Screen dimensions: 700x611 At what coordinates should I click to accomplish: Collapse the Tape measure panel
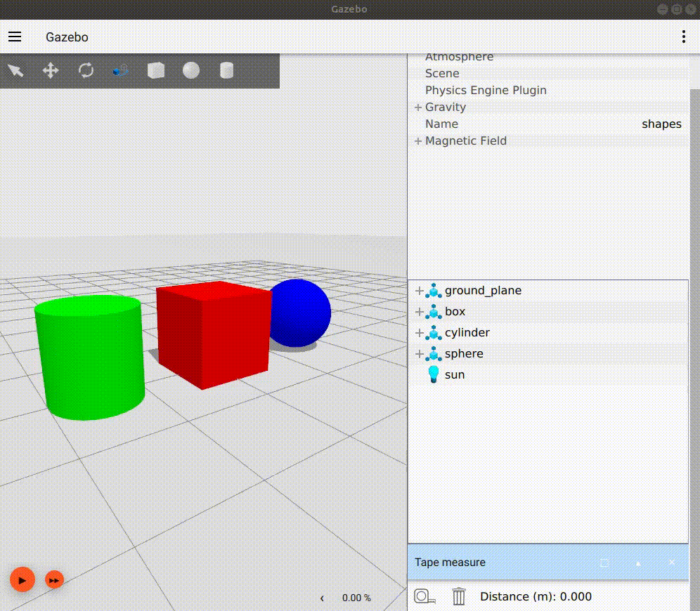[638, 563]
